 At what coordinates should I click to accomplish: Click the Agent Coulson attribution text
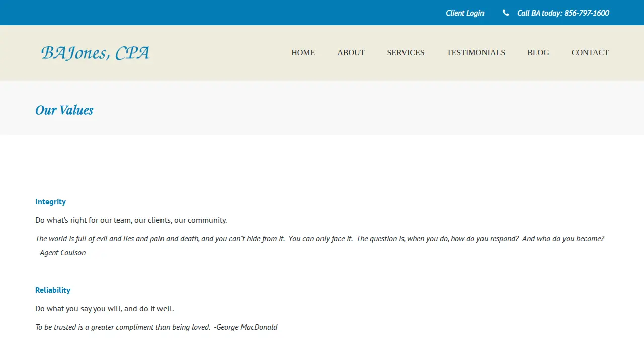[x=61, y=252]
